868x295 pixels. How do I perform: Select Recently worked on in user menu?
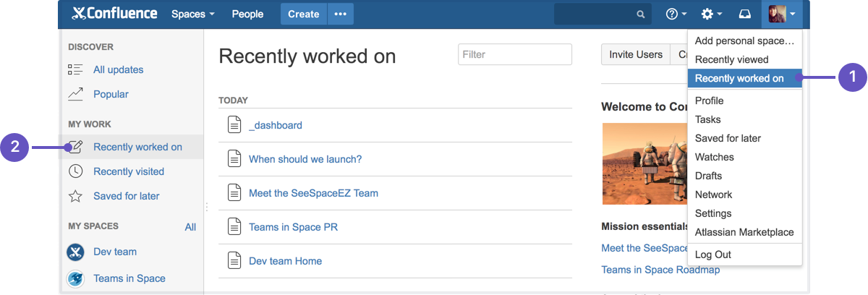[x=744, y=78]
